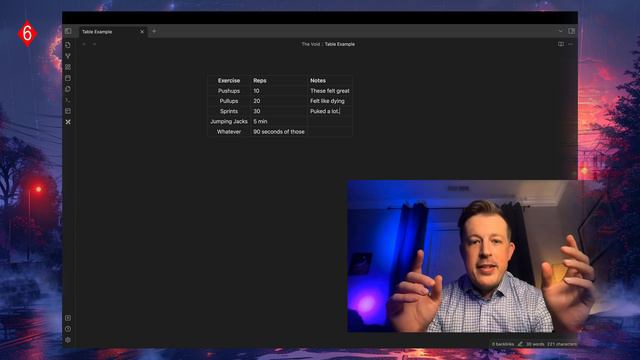Click the X-shaped plugin icon in ribbon
This screenshot has height=360, width=640.
[x=68, y=122]
